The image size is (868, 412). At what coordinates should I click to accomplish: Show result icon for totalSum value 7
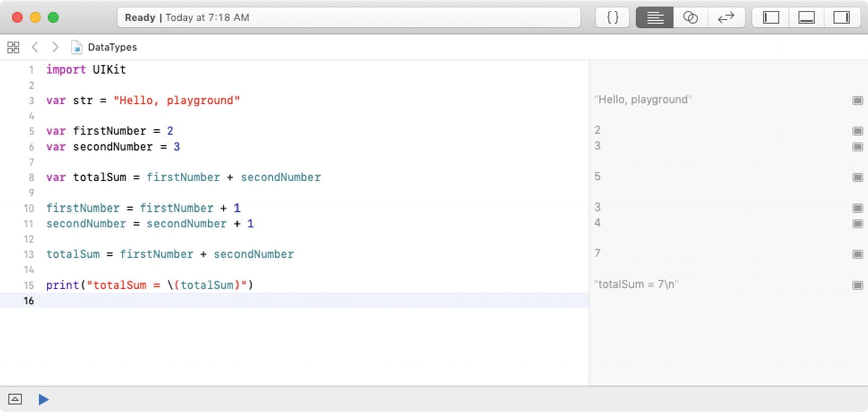858,254
